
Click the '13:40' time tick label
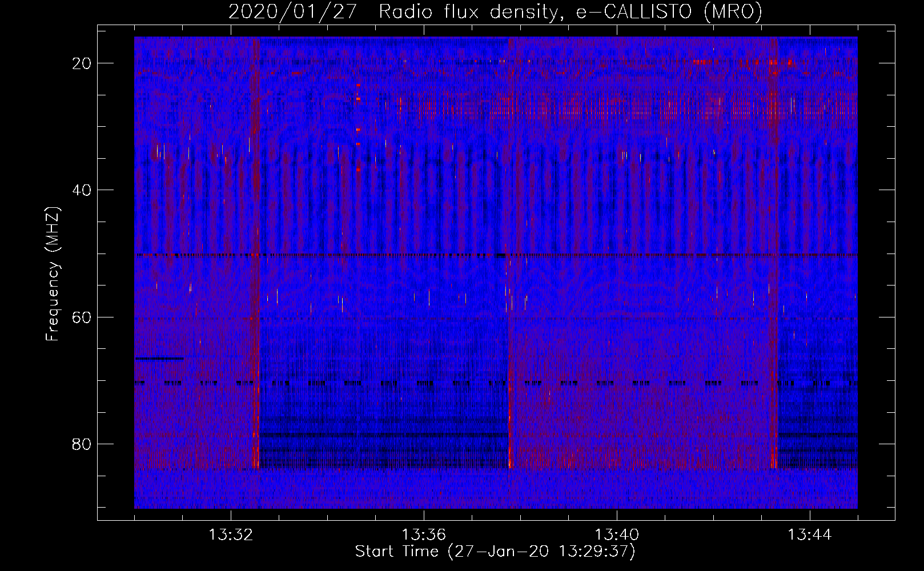(x=617, y=535)
